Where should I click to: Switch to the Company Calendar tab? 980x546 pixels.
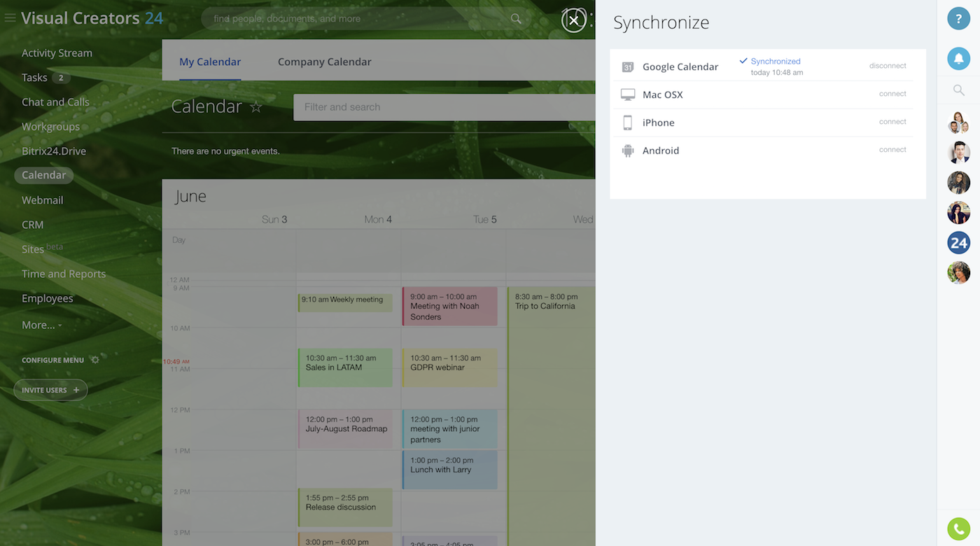point(324,62)
